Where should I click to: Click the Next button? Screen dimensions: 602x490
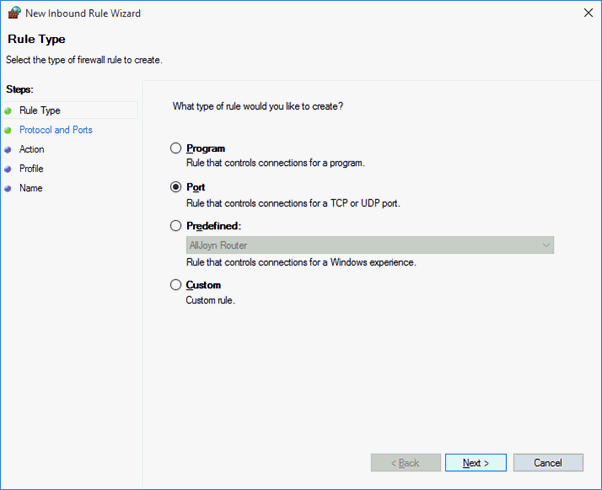(476, 463)
